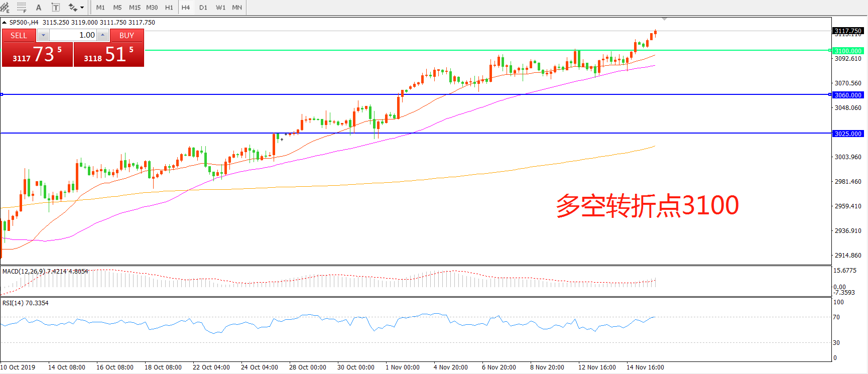
Task: Open the arrows objects dropdown arrow
Action: tap(82, 8)
